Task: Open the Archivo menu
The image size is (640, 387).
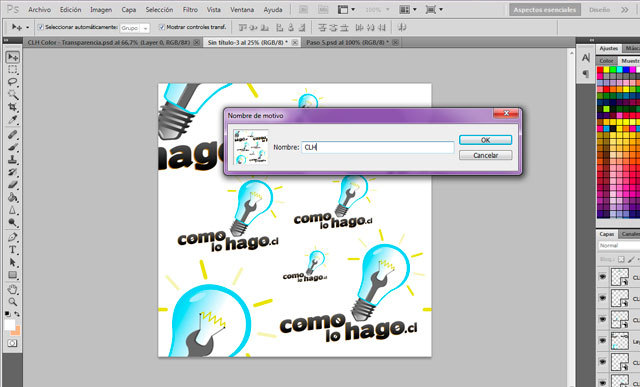Action: click(x=39, y=9)
